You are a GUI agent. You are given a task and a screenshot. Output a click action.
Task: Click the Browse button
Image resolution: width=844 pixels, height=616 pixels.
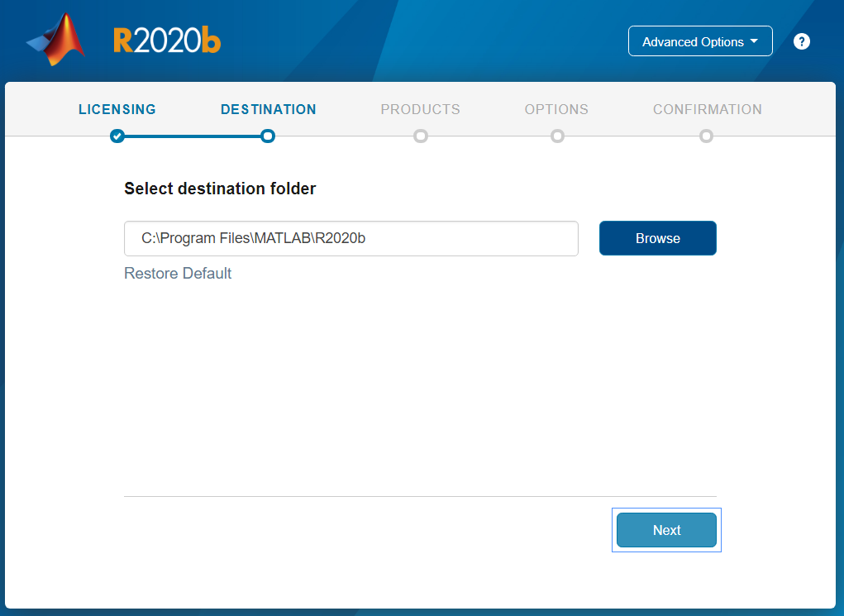click(x=658, y=238)
